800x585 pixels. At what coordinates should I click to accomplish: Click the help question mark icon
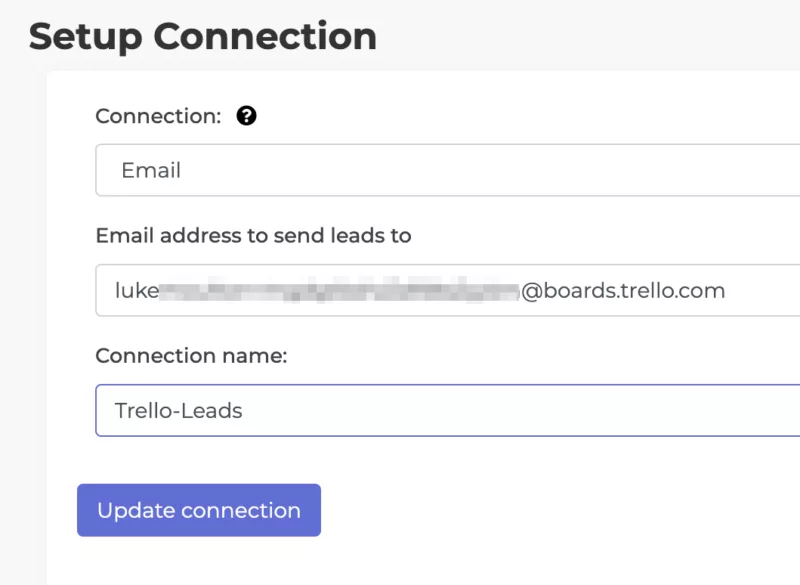point(247,116)
